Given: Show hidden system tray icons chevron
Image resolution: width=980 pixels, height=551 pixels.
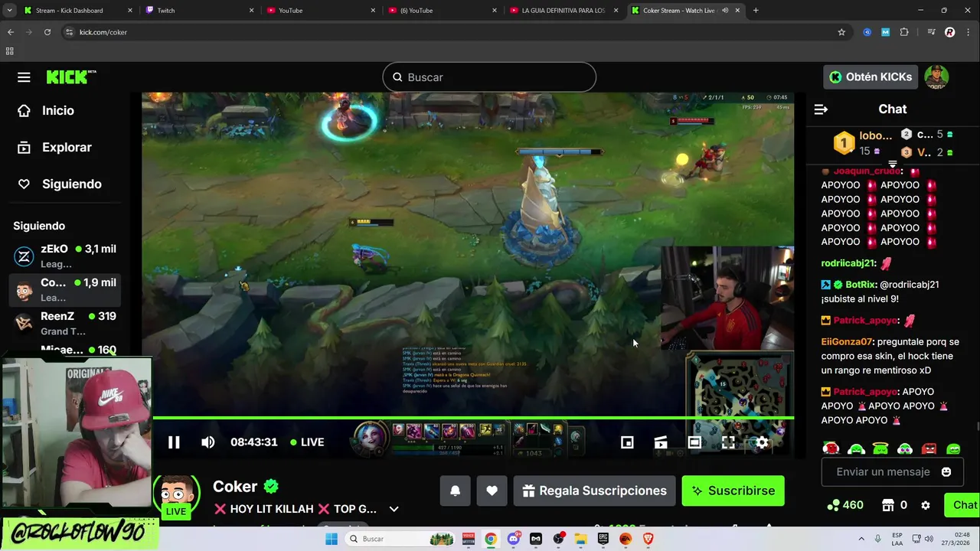Looking at the screenshot, I should pos(861,539).
